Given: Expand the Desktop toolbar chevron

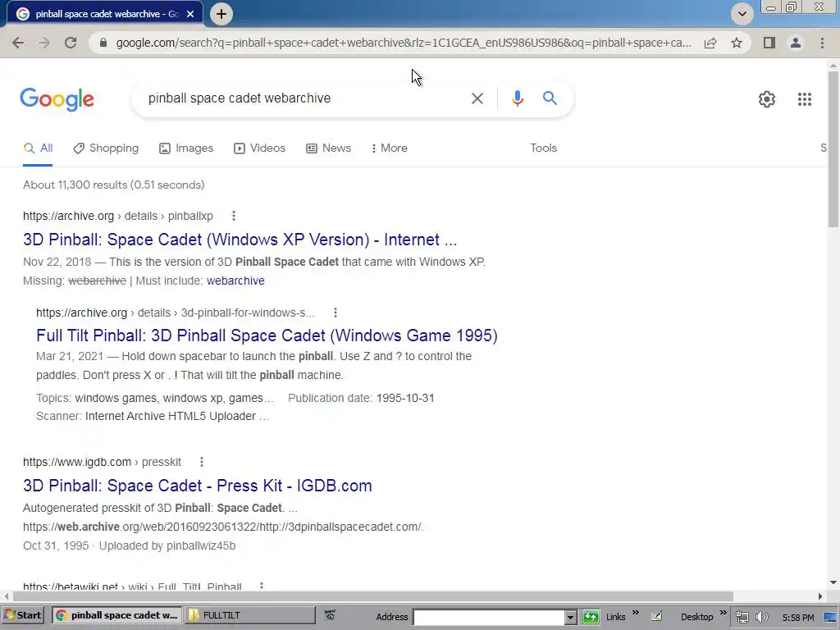Looking at the screenshot, I should (x=723, y=613).
